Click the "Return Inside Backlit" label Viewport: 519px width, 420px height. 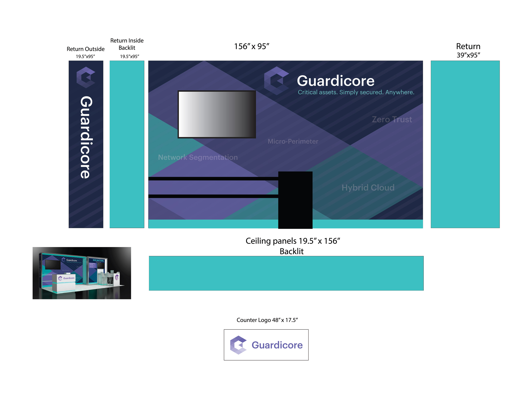tap(127, 44)
